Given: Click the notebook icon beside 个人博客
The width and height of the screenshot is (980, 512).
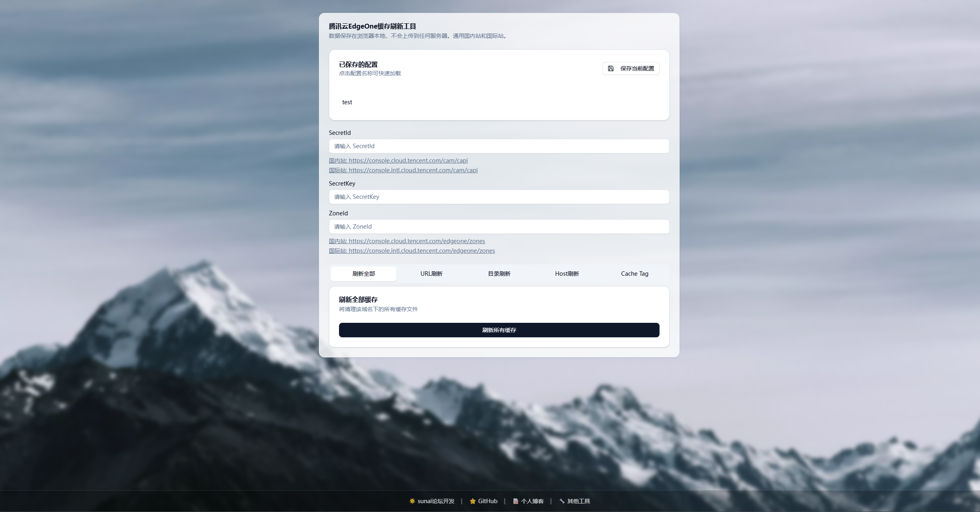Looking at the screenshot, I should pos(516,501).
